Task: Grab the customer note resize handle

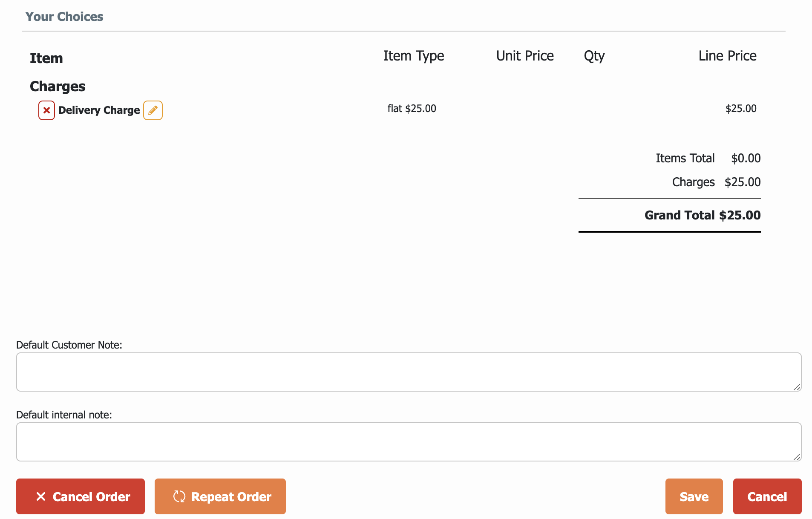Action: [797, 387]
